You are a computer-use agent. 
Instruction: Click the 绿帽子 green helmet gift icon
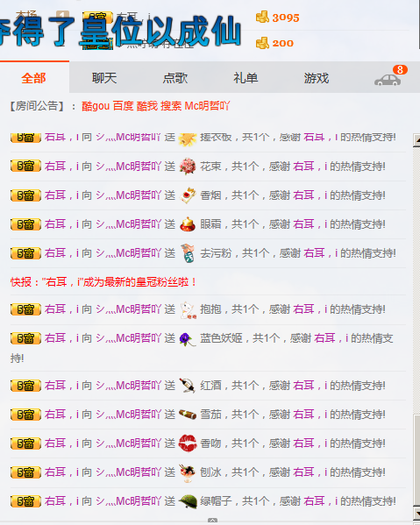188,501
